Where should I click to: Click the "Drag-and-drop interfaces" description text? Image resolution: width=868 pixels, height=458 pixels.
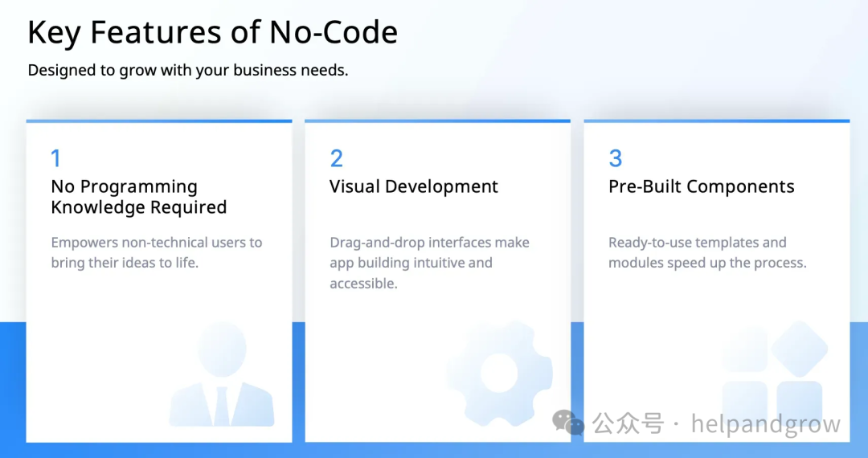tap(429, 263)
